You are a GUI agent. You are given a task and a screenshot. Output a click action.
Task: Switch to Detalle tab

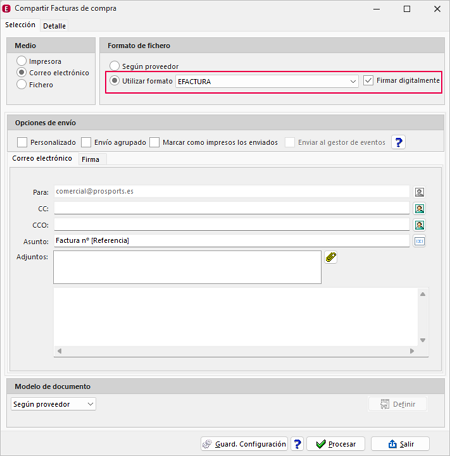click(54, 26)
